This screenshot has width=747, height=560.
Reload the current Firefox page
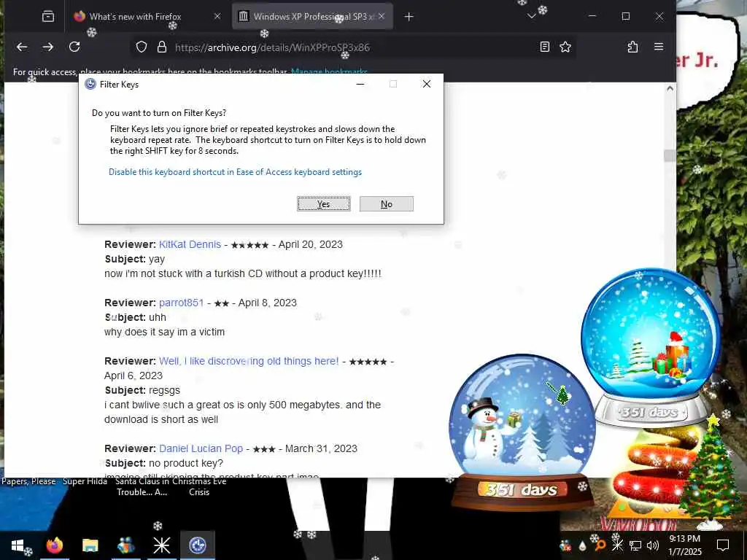(x=74, y=47)
